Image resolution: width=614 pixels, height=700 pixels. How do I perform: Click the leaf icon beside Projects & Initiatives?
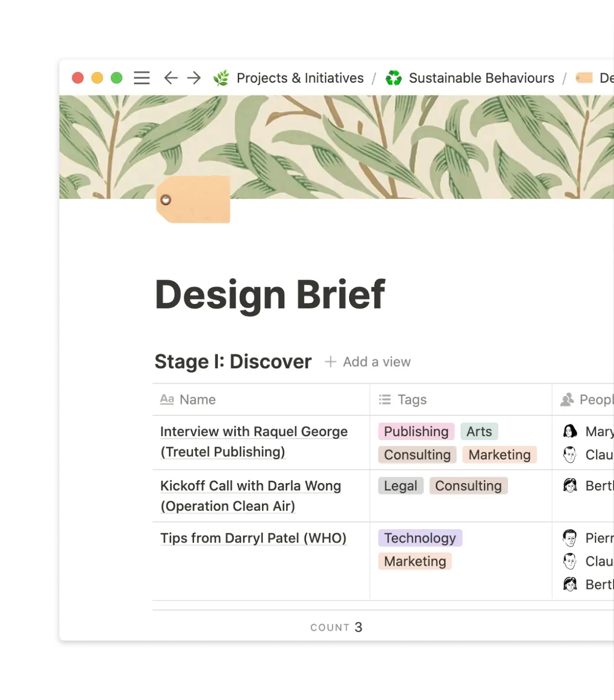[x=222, y=78]
